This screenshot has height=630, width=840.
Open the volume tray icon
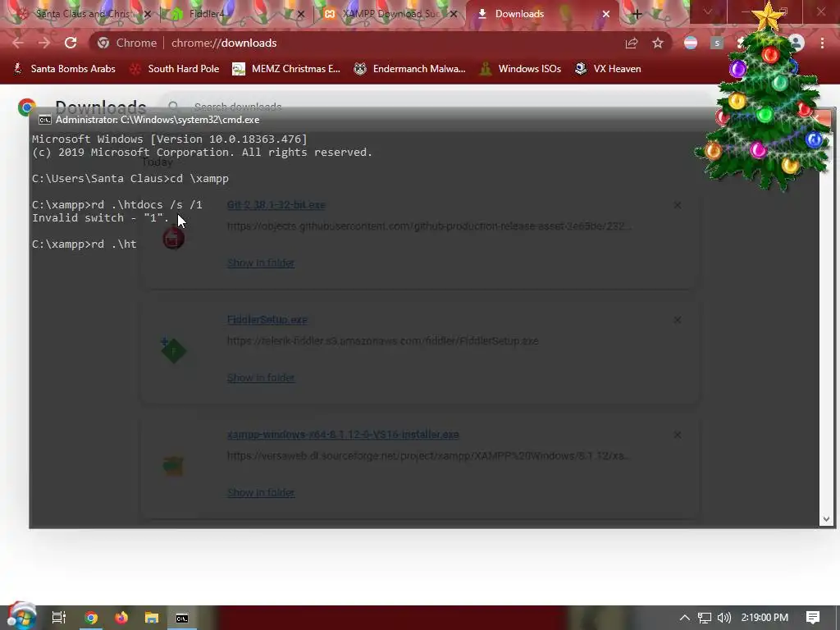click(x=724, y=618)
